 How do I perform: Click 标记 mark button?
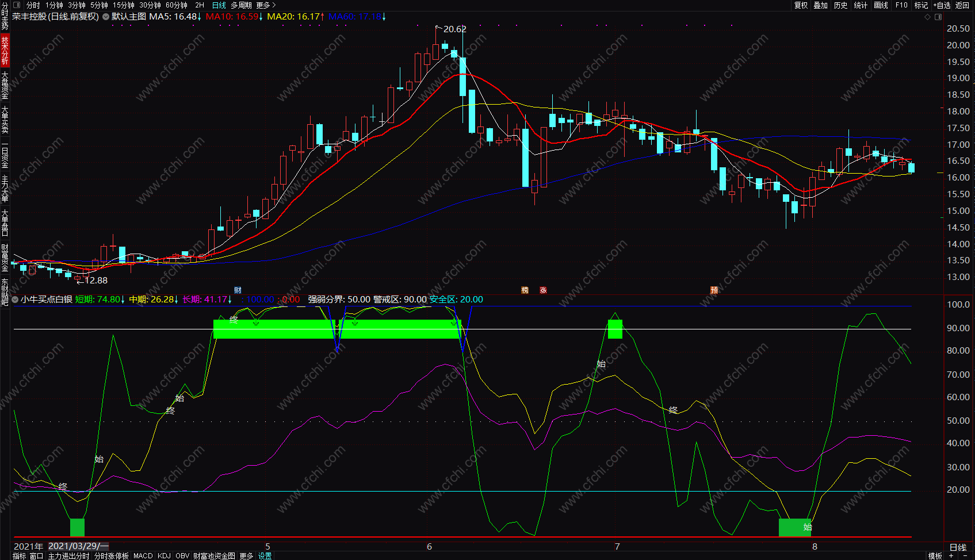(x=921, y=5)
